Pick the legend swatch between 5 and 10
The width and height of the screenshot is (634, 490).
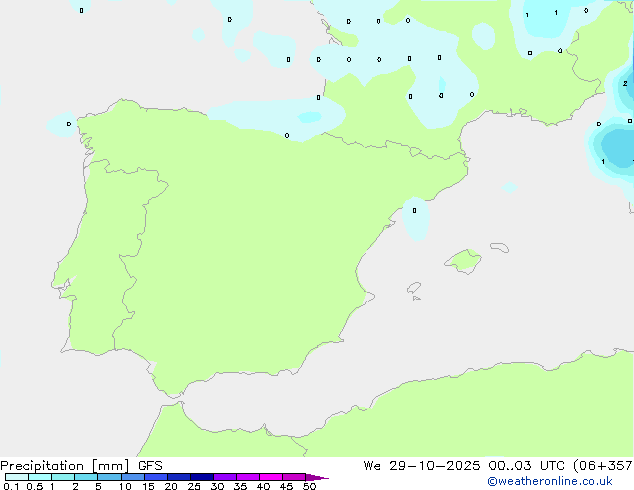point(109,477)
